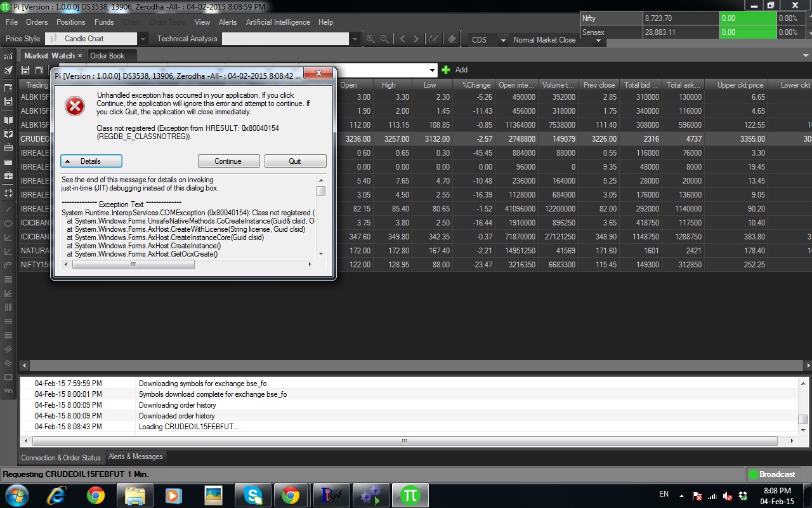The image size is (812, 508).
Task: Click the Windows Start button
Action: pyautogui.click(x=16, y=495)
